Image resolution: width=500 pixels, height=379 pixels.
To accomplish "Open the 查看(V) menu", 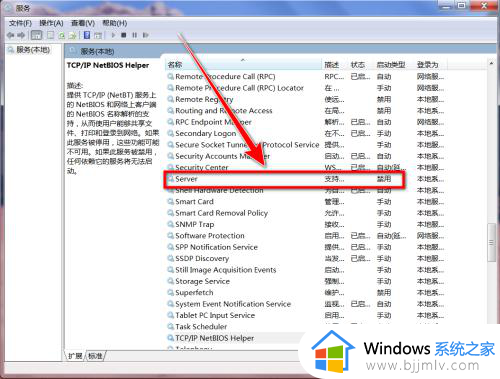I will (x=83, y=23).
